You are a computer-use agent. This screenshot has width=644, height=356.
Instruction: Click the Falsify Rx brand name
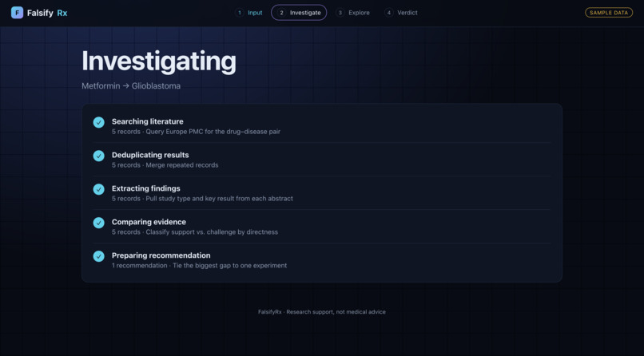pyautogui.click(x=47, y=13)
